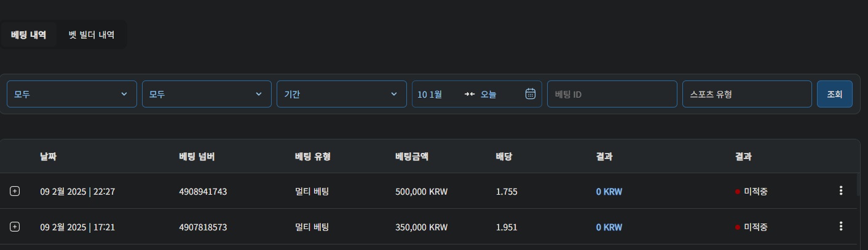Open three-dot menu for bet 4907818573

coord(841,227)
